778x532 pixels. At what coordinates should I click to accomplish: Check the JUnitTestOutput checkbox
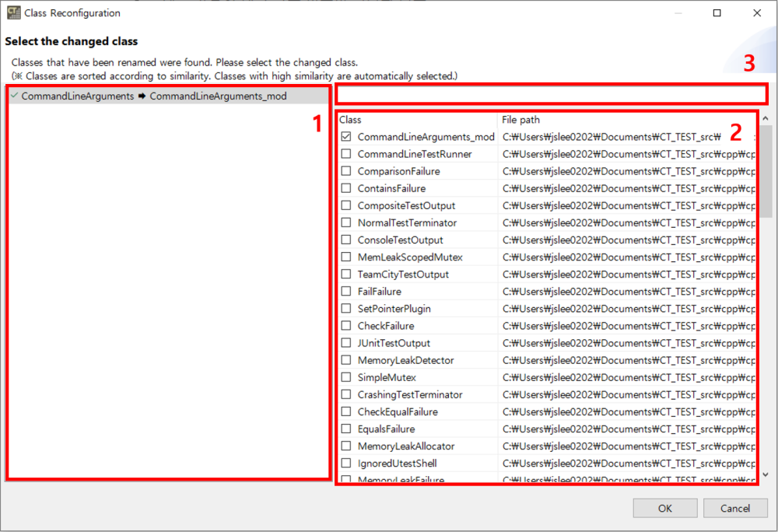click(346, 342)
